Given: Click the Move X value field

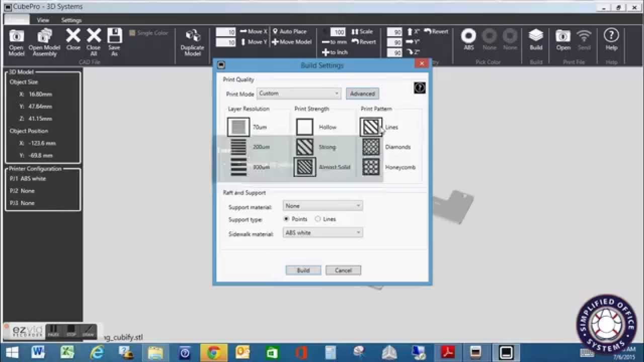Looking at the screenshot, I should [226, 32].
